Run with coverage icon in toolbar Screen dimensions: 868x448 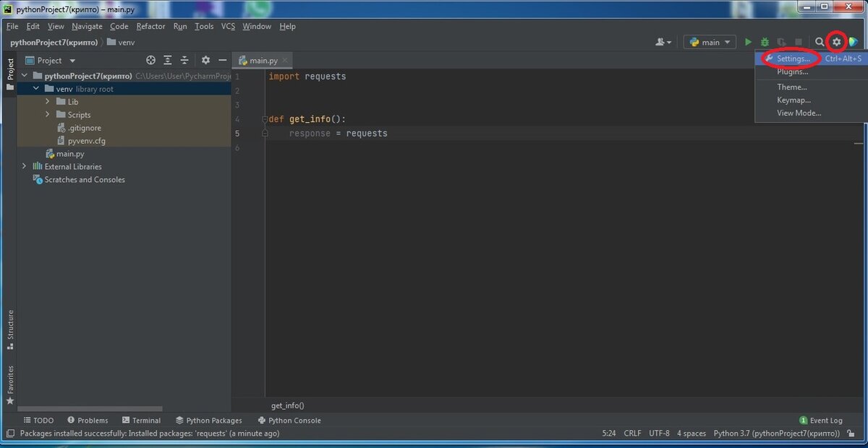pos(781,43)
